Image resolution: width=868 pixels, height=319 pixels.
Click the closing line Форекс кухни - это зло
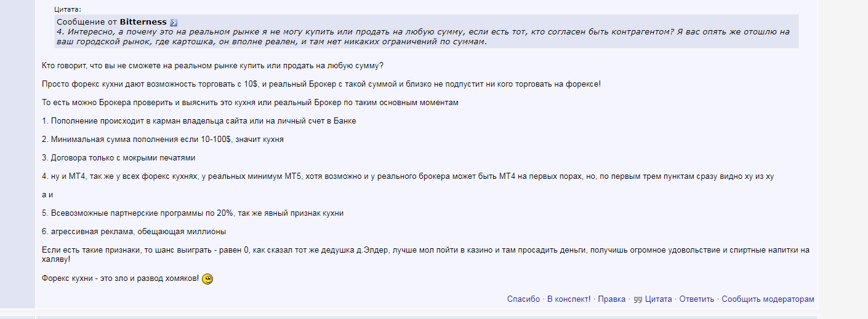[x=121, y=279]
